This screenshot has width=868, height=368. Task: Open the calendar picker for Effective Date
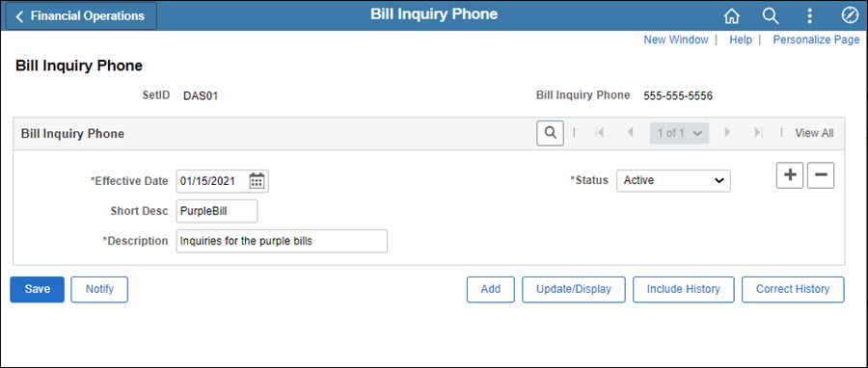pyautogui.click(x=257, y=181)
